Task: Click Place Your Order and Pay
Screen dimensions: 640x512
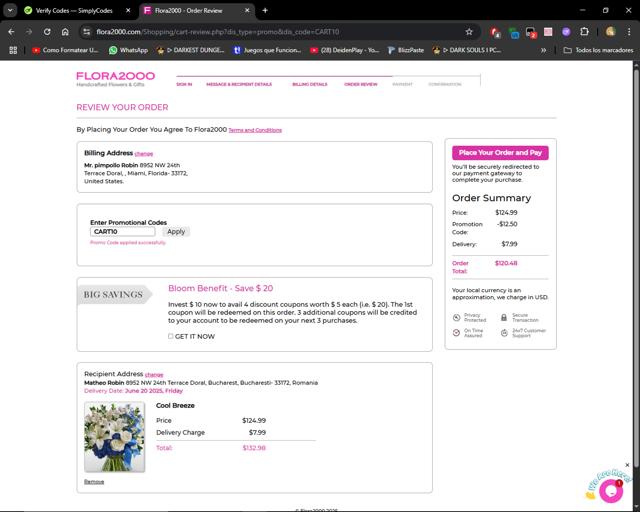Action: pyautogui.click(x=500, y=153)
